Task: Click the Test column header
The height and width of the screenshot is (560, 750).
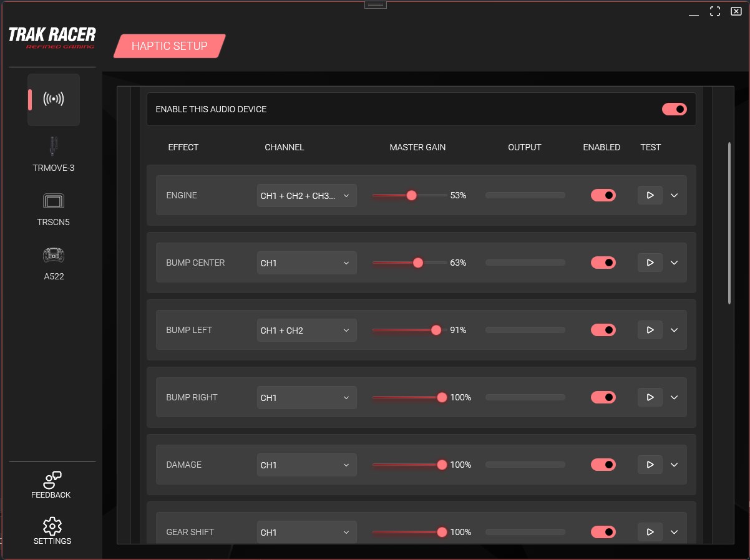Action: [650, 147]
